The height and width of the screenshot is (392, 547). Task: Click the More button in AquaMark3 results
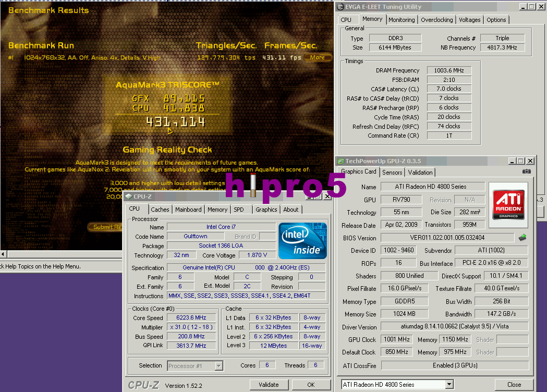317,57
